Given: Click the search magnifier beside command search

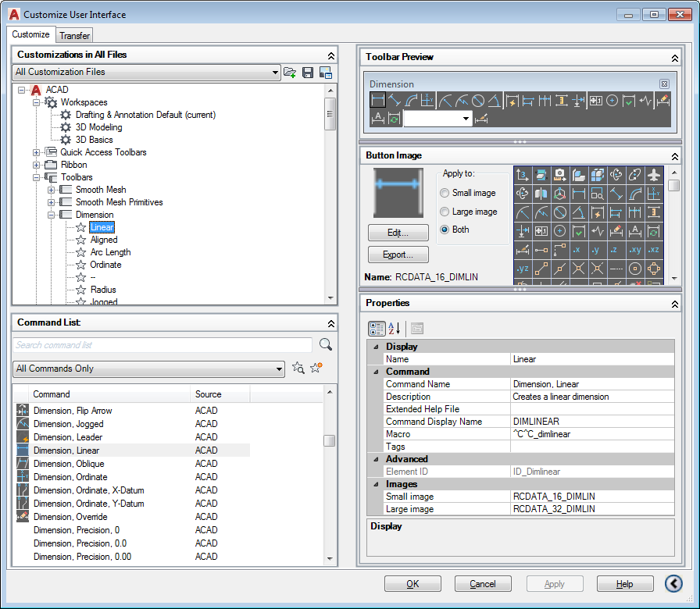Looking at the screenshot, I should tap(326, 345).
